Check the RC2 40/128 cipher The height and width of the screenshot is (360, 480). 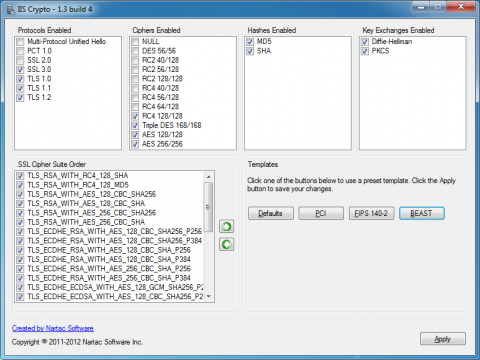tap(135, 60)
